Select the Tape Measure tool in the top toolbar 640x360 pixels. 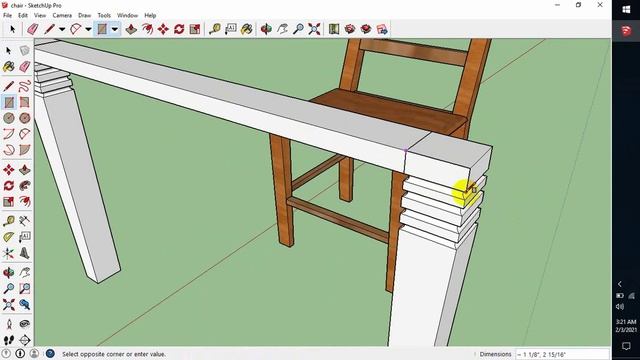pyautogui.click(x=215, y=29)
